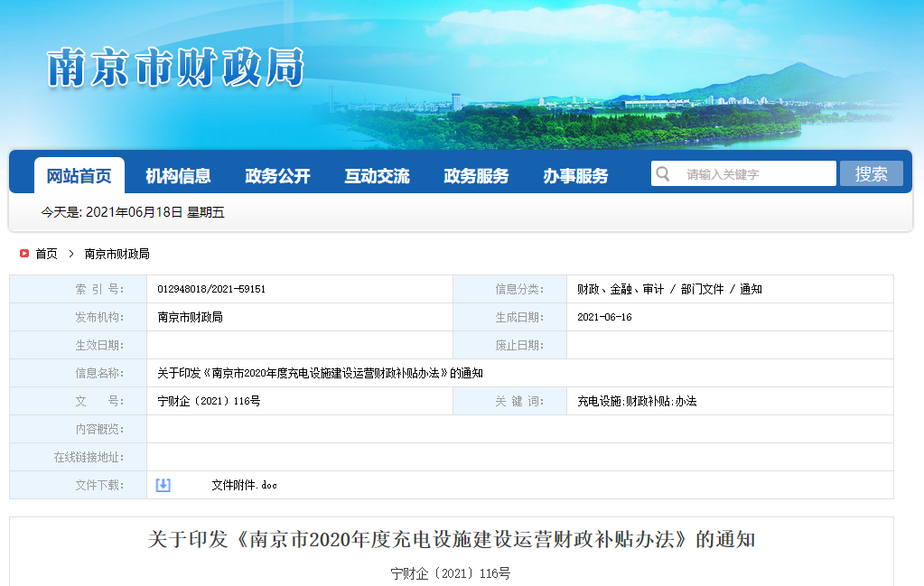
Task: Select the 互动交流 navigation item
Action: (377, 176)
